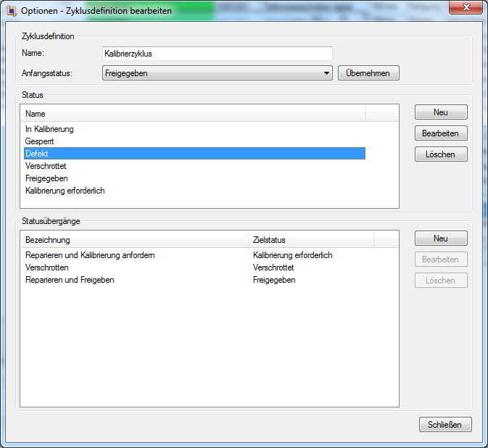
Task: Click Neu in the Statusübergänge section
Action: tap(441, 238)
